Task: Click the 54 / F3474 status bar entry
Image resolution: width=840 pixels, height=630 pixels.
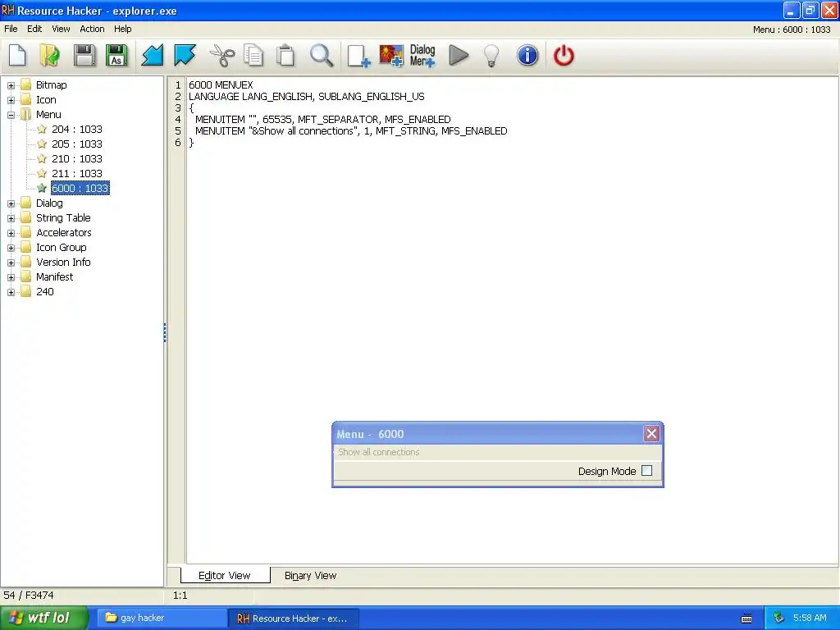Action: (x=29, y=596)
